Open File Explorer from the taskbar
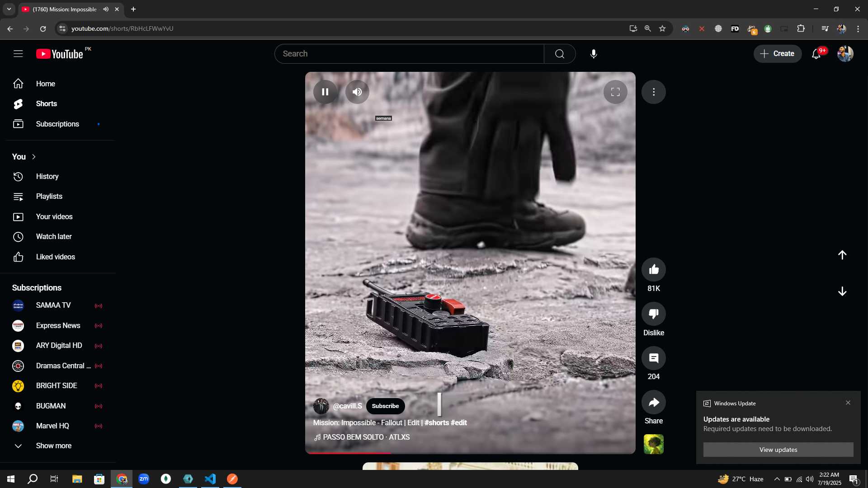The width and height of the screenshot is (868, 488). [x=77, y=479]
